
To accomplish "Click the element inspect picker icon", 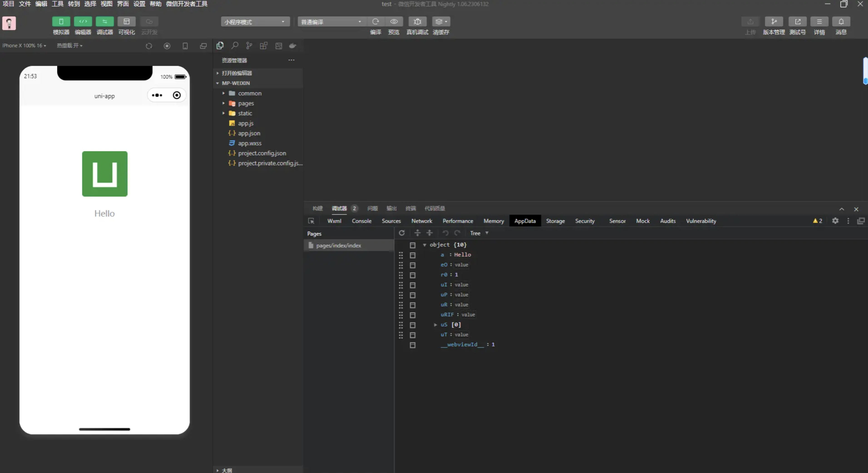I will point(311,221).
